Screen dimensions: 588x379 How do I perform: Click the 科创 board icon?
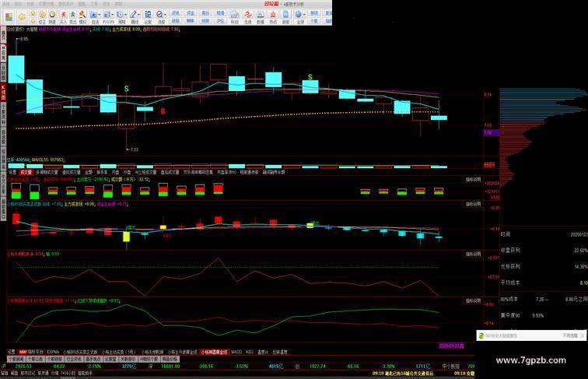[234, 17]
